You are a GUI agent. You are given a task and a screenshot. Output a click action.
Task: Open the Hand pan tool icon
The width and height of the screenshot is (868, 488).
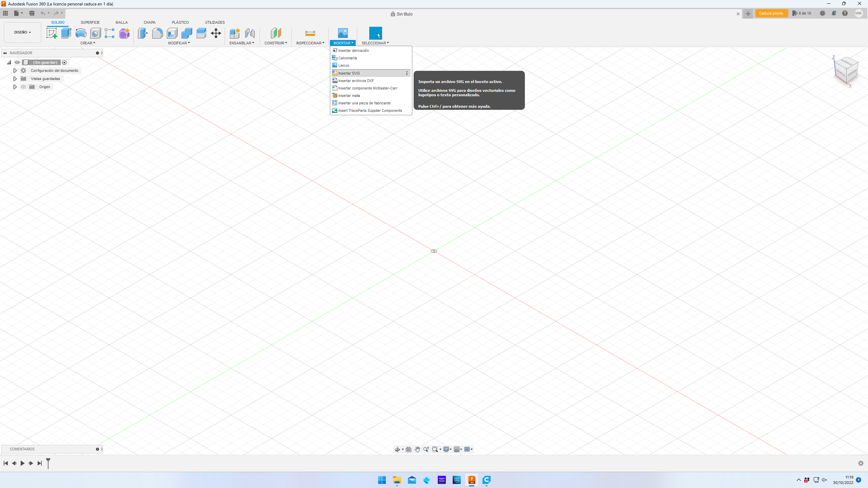(417, 449)
